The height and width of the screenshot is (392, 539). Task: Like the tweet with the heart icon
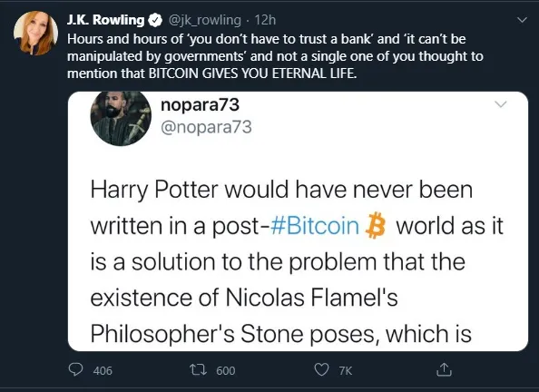[322, 370]
